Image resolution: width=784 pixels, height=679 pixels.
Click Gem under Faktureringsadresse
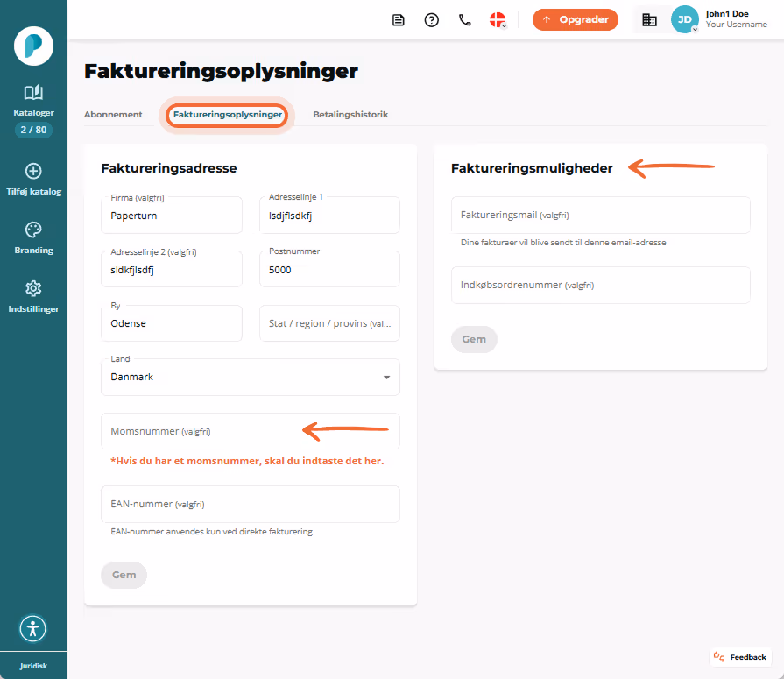click(124, 575)
